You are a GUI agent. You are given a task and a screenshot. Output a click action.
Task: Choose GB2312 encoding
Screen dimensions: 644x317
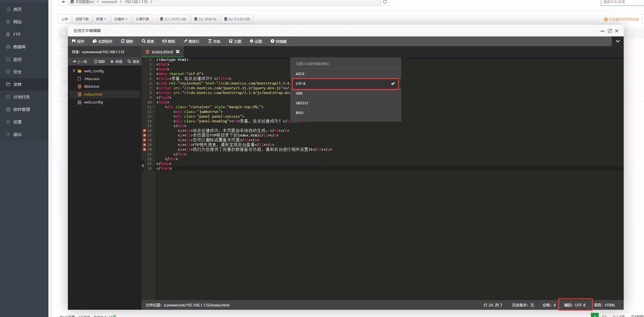346,103
